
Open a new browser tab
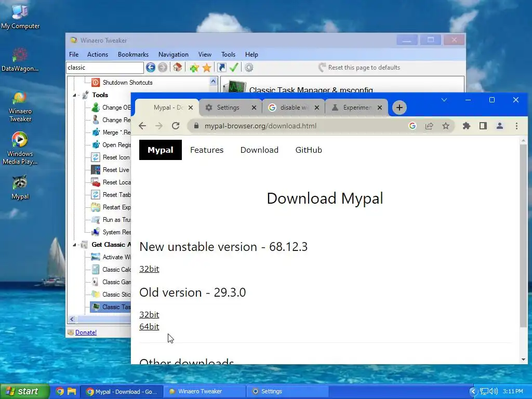tap(400, 108)
